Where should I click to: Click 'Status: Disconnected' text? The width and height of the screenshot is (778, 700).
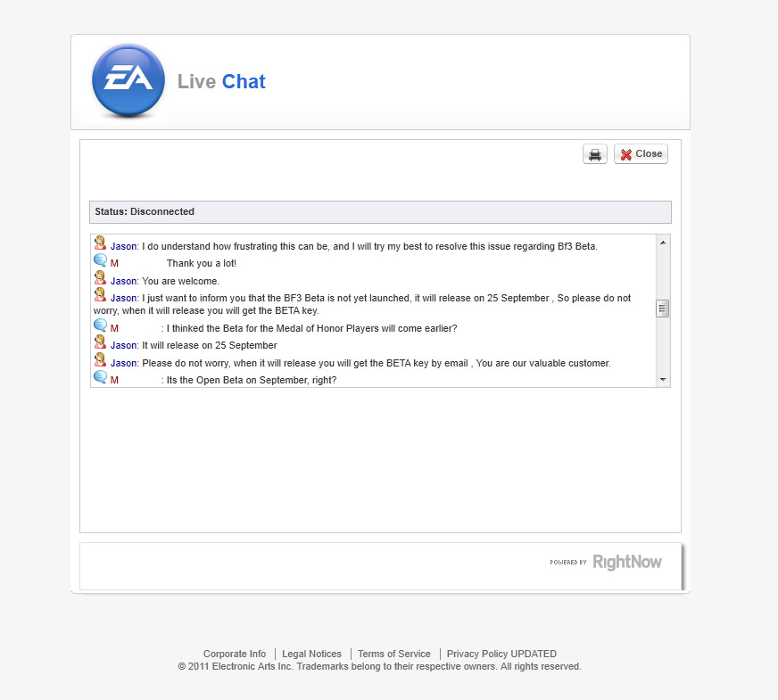tap(145, 211)
